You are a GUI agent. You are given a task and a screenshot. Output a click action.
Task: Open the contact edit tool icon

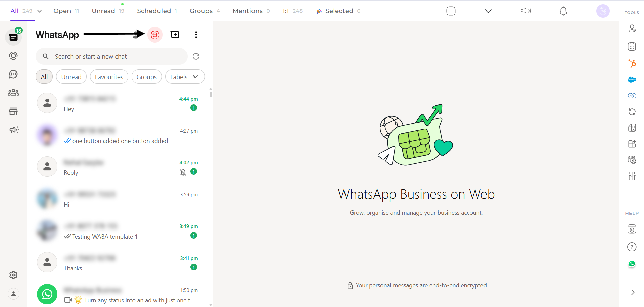pos(632,29)
